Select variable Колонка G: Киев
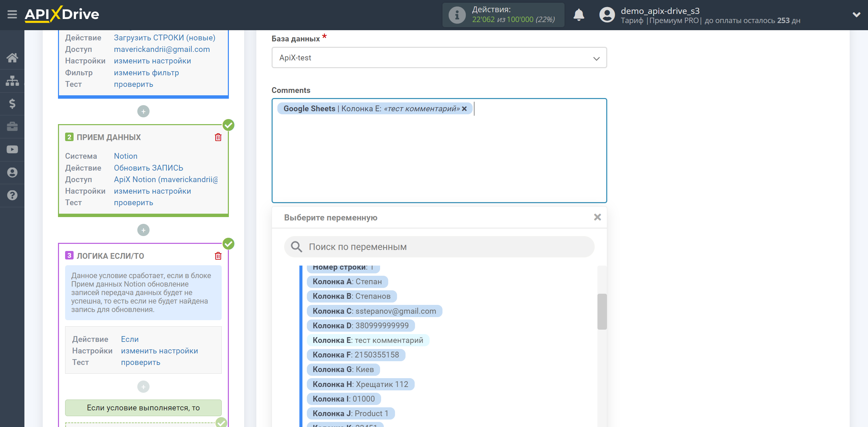This screenshot has height=427, width=868. pos(343,369)
